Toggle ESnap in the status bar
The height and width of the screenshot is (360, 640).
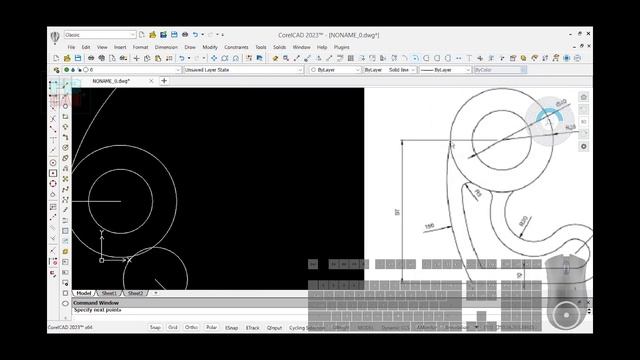pyautogui.click(x=232, y=327)
